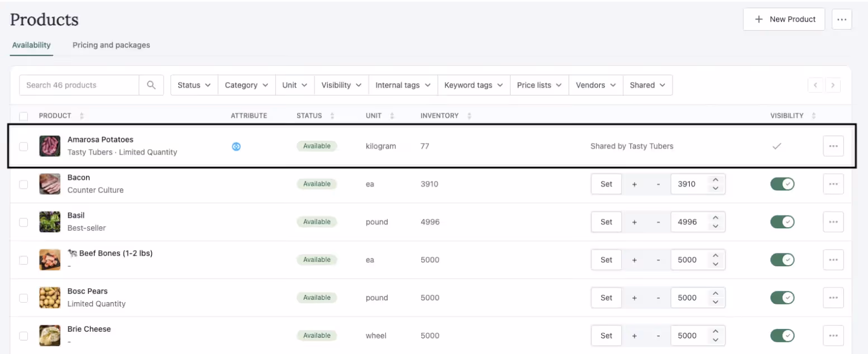This screenshot has height=354, width=868.
Task: Open the Amarosa Potatoes row actions menu
Action: click(833, 146)
